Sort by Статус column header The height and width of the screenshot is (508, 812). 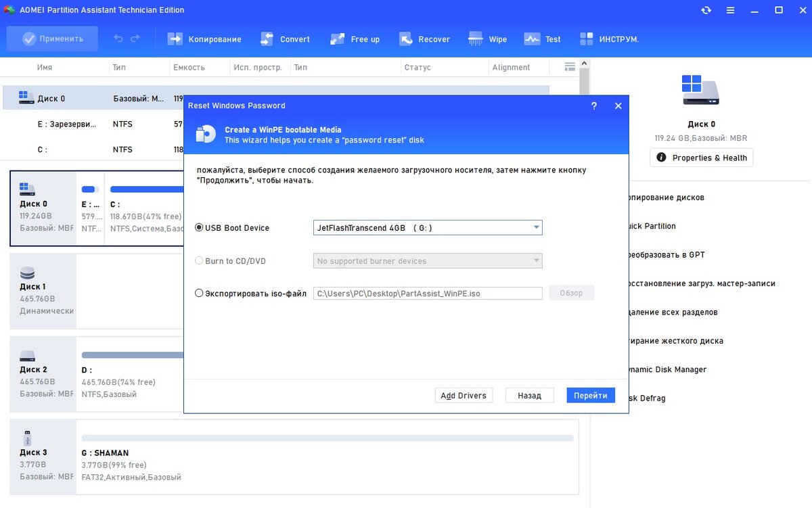coord(418,67)
